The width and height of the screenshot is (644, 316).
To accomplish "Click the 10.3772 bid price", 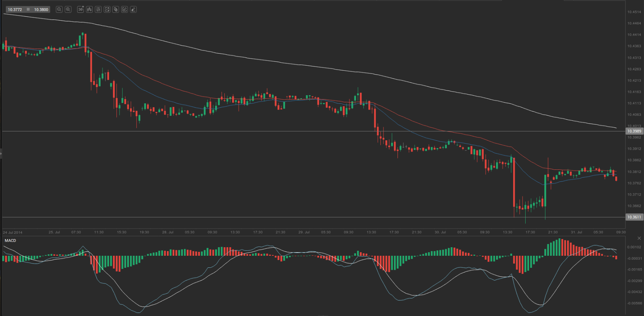I will tap(15, 9).
